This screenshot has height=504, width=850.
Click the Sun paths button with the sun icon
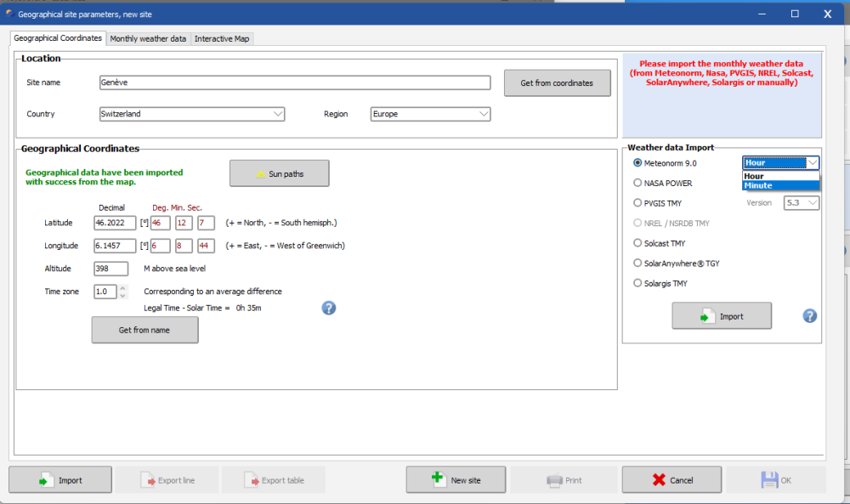tap(279, 173)
